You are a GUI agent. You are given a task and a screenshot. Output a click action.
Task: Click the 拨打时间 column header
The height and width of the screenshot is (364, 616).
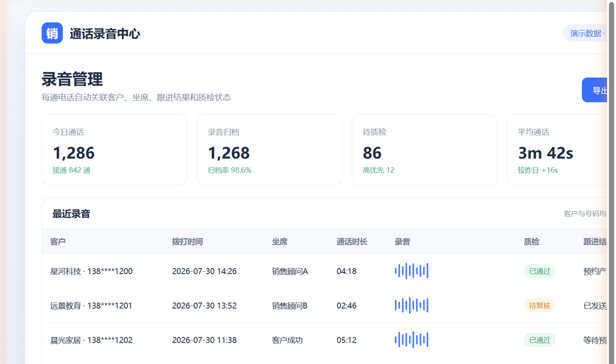pos(187,241)
